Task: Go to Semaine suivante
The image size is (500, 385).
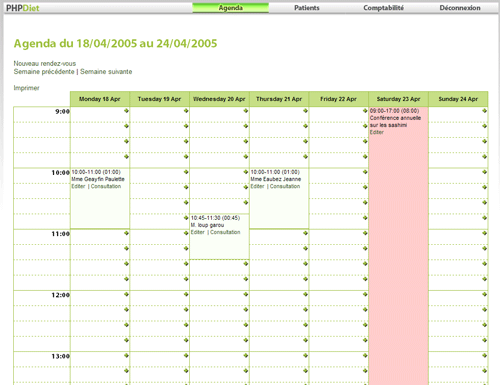Action: pos(106,72)
